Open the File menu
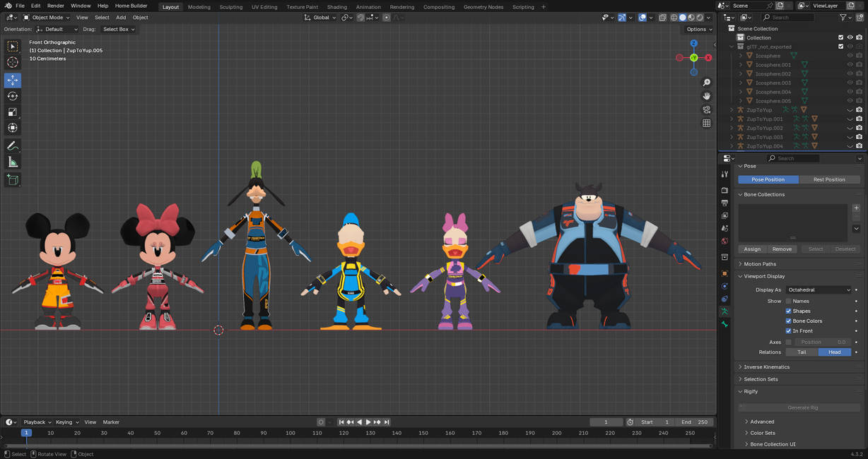Screen dimensions: 868x459 point(20,6)
